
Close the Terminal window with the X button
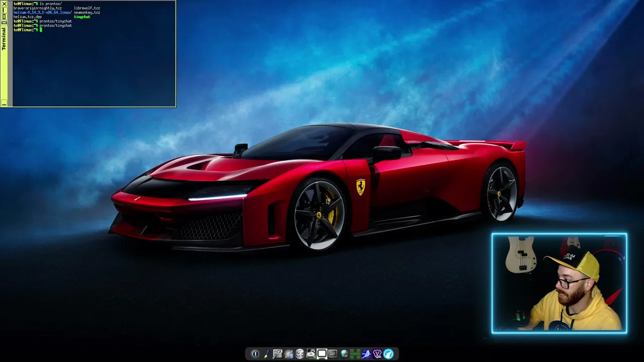tap(4, 4)
